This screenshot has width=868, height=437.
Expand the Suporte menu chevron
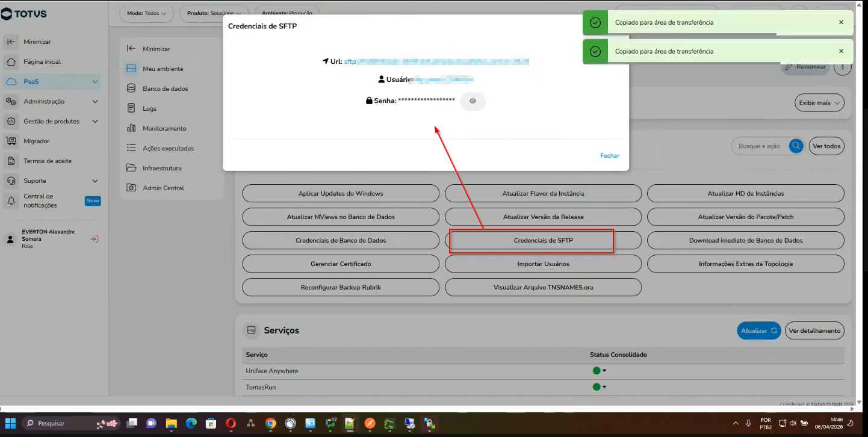pos(95,181)
